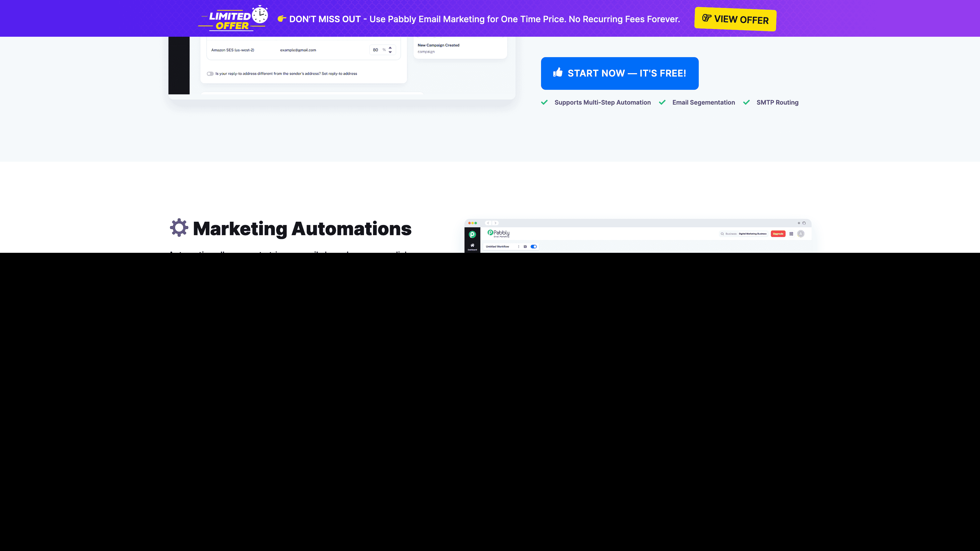Click the search magnifier icon beside Business
The width and height of the screenshot is (980, 551).
pos(722,234)
